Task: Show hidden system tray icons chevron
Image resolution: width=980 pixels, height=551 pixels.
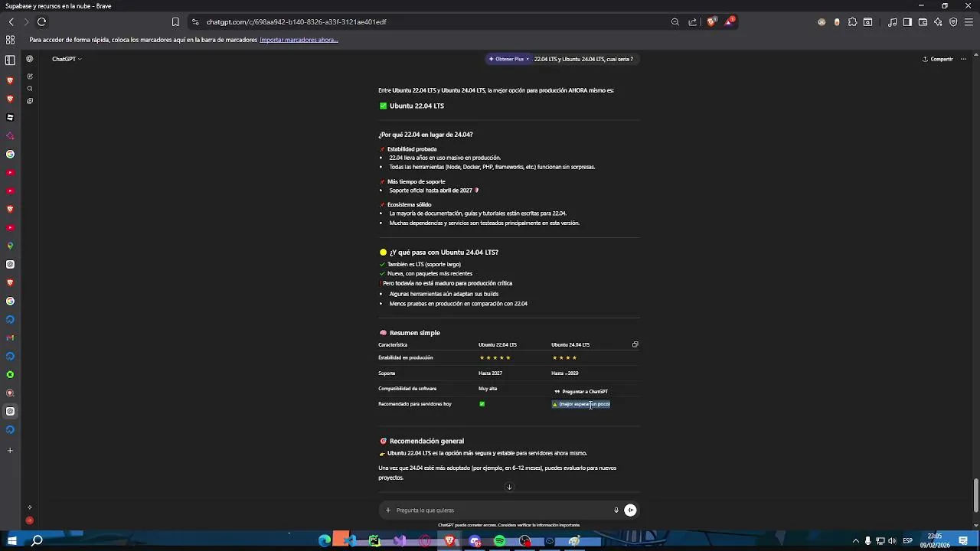Action: click(856, 541)
